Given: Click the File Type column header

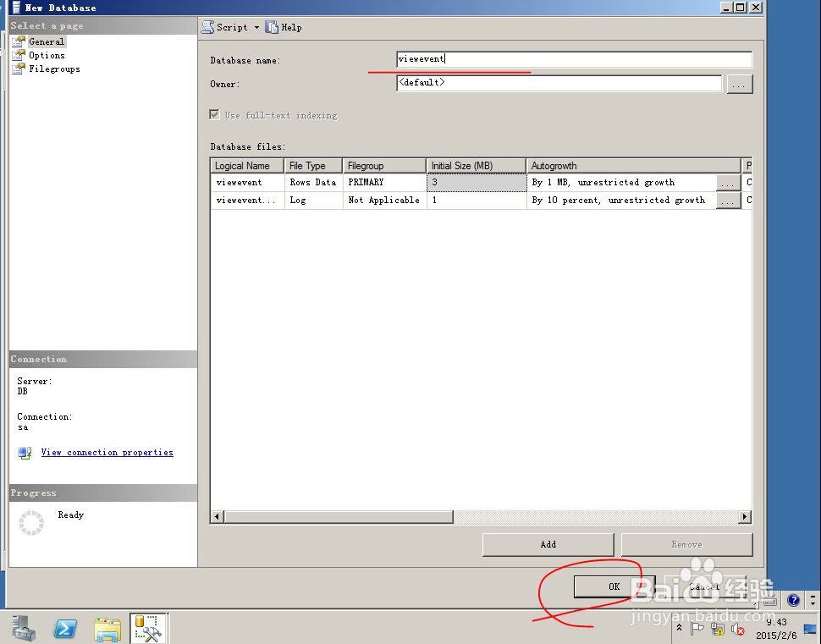Looking at the screenshot, I should [313, 166].
